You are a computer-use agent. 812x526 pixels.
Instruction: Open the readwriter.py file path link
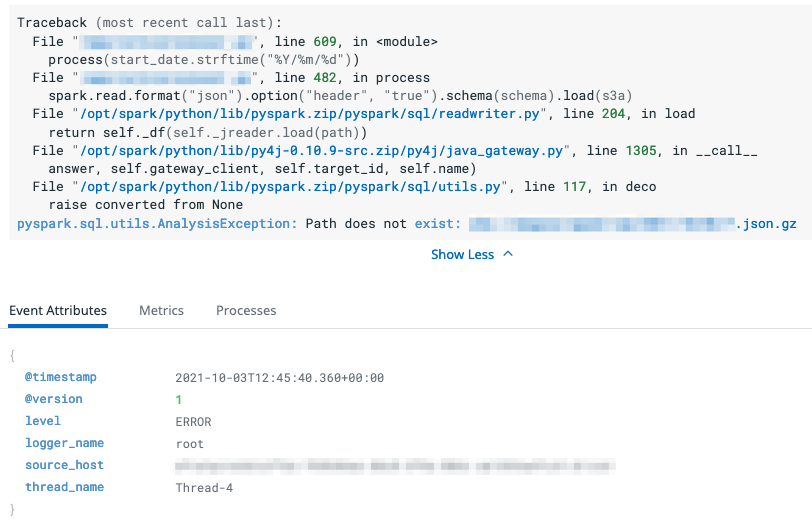point(309,114)
